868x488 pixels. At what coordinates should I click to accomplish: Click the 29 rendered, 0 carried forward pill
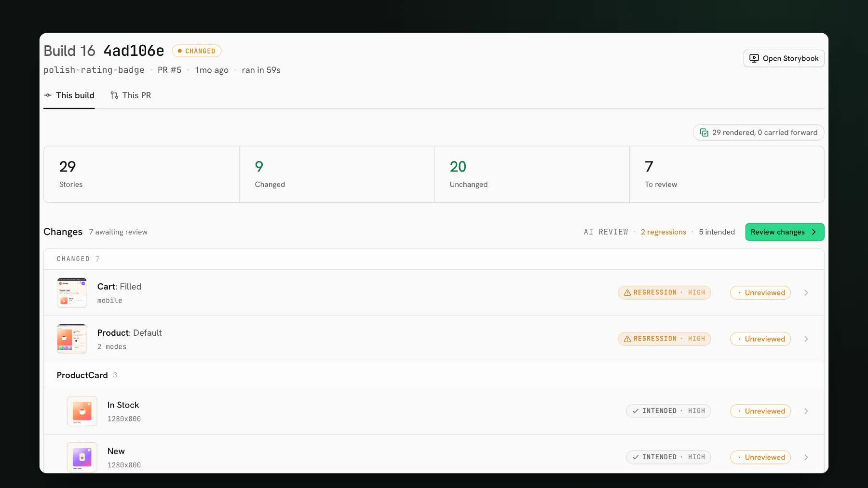coord(759,132)
